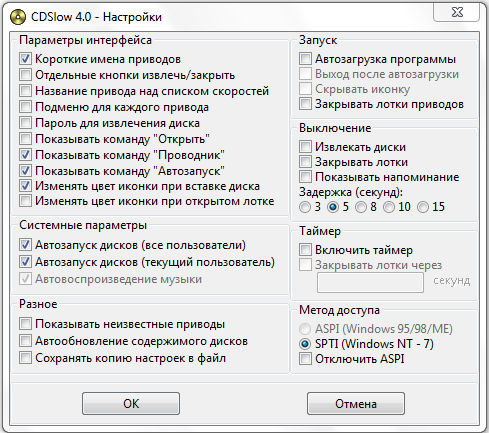This screenshot has height=433, width=489.
Task: Check Закрывать лотки приводов at startup
Action: [x=305, y=104]
